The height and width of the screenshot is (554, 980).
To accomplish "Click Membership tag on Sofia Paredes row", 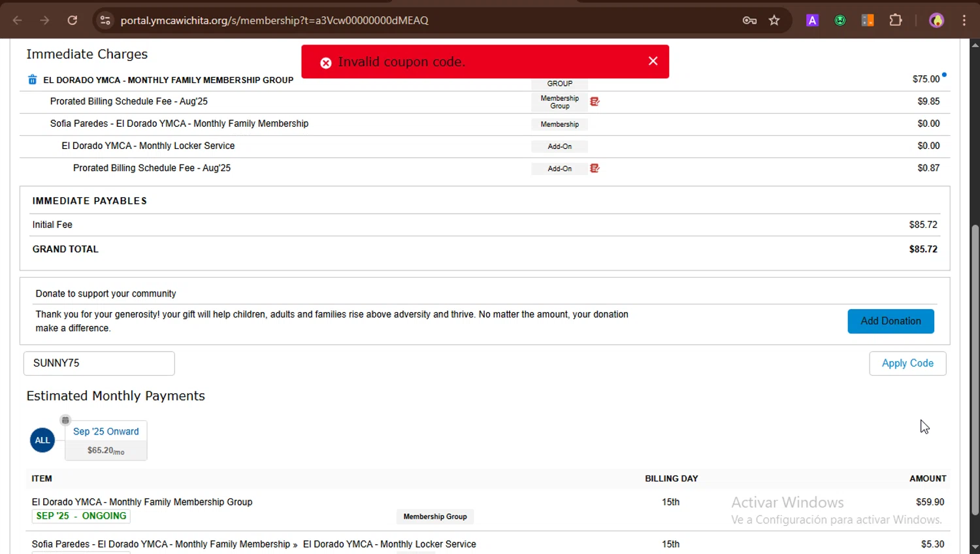I will coord(559,124).
